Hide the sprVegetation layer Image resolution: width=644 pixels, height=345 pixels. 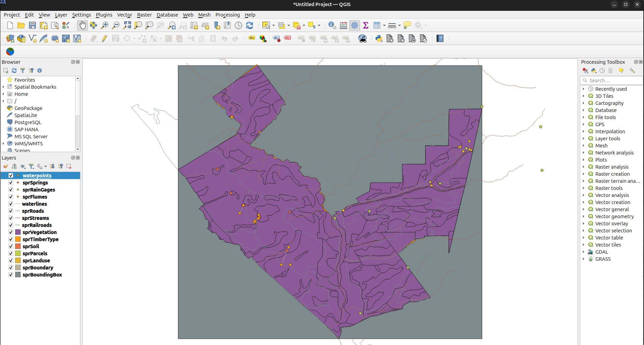(11, 232)
